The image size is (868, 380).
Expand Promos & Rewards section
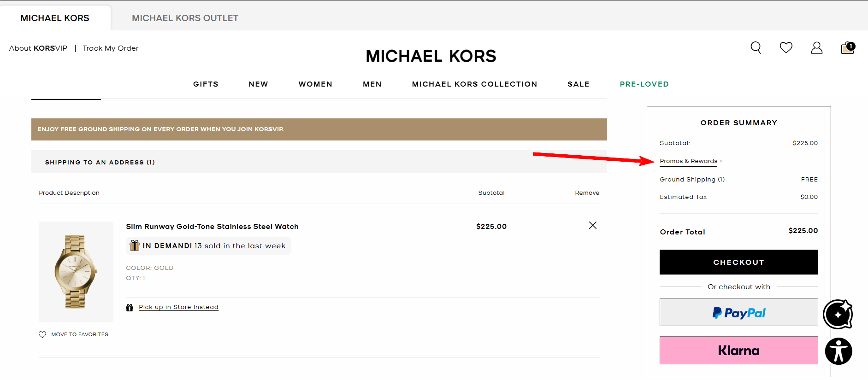tap(691, 161)
